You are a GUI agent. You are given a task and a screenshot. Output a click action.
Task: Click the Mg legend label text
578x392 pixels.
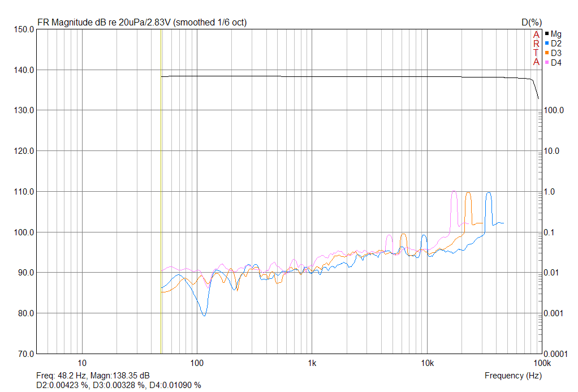pyautogui.click(x=556, y=34)
